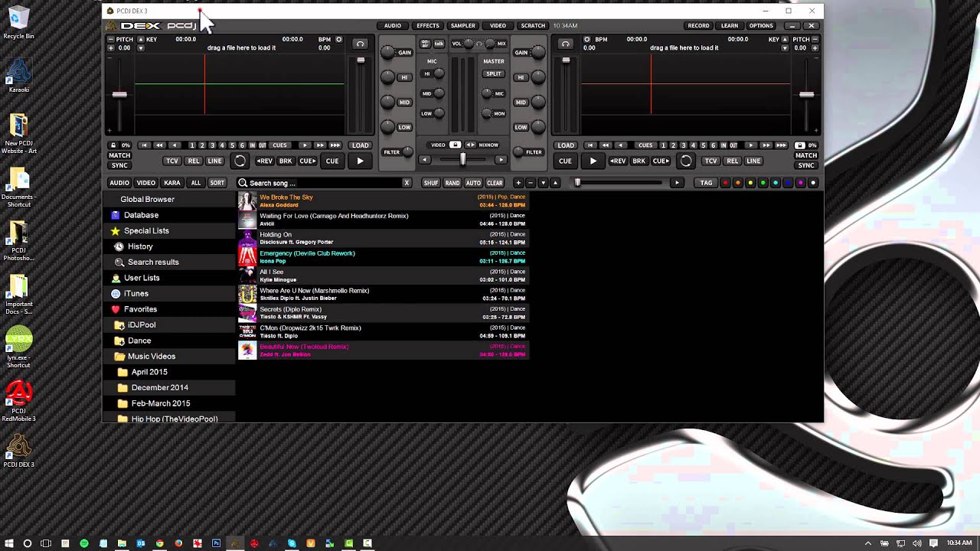Select the red tag color
Screen dimensions: 980x551
tap(725, 183)
